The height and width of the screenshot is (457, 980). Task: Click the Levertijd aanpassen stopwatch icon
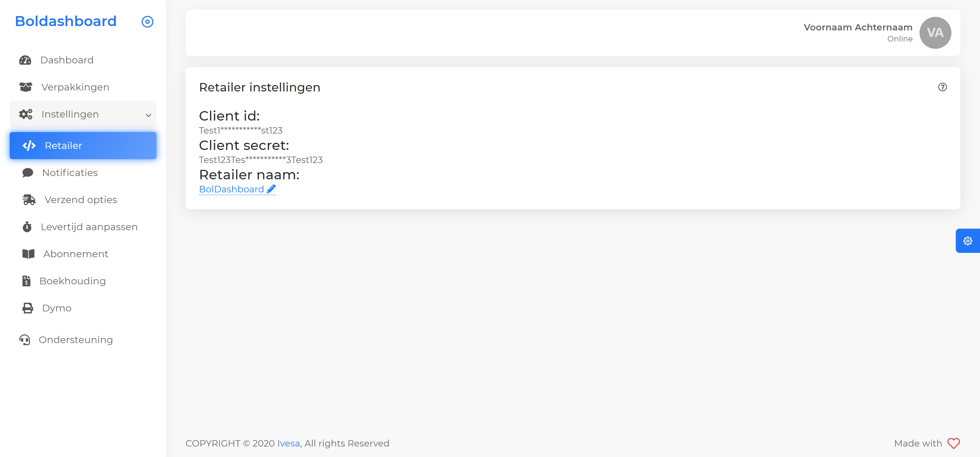[27, 227]
